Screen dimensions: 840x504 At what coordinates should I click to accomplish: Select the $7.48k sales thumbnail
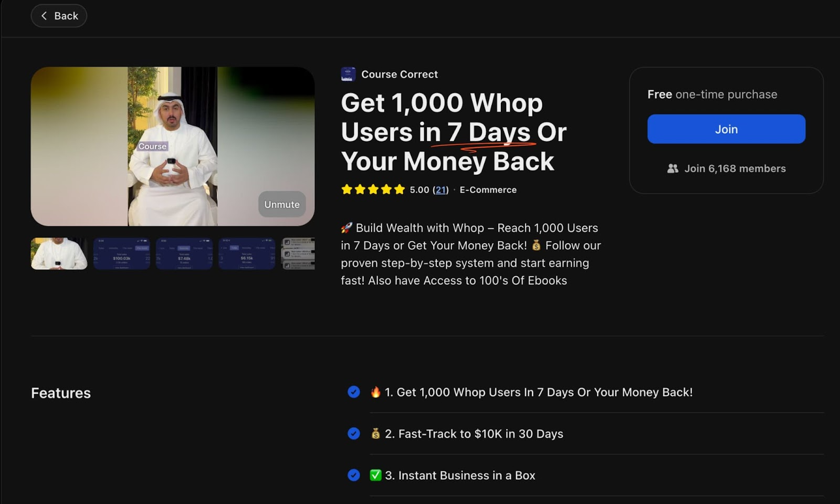[x=184, y=254]
